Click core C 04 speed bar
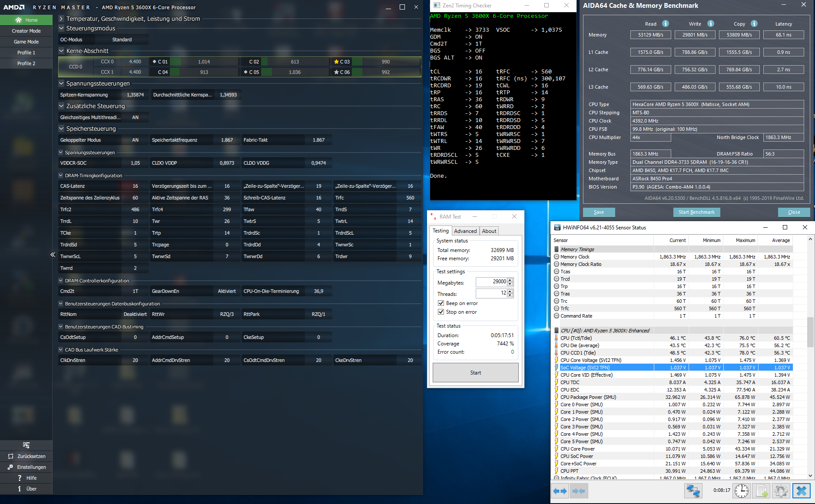The height and width of the screenshot is (504, 815). pyautogui.click(x=204, y=72)
